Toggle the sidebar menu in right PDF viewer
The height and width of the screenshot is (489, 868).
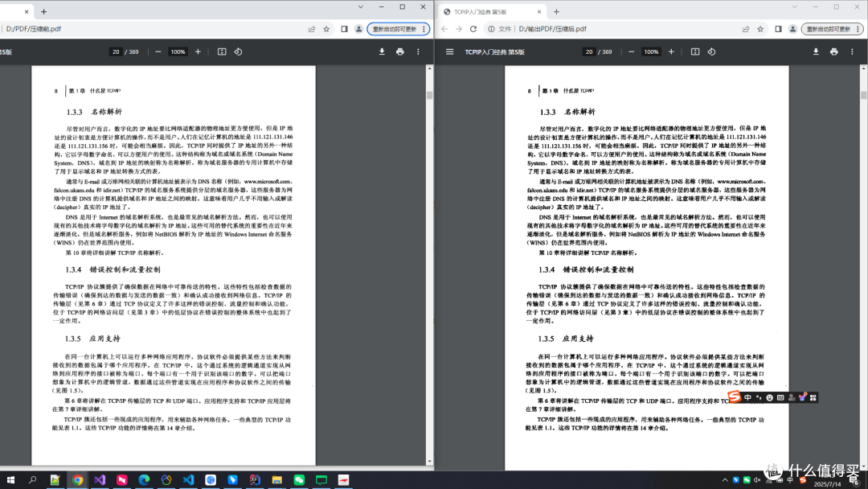click(449, 51)
